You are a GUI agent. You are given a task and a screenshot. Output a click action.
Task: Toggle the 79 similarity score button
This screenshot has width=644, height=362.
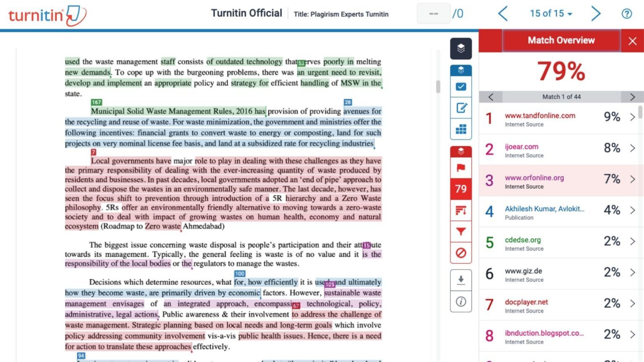461,189
